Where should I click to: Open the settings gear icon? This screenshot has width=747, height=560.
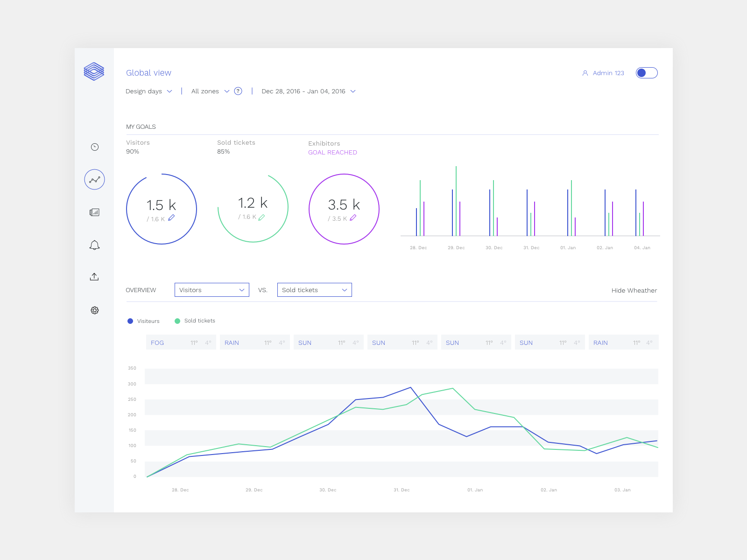click(95, 310)
